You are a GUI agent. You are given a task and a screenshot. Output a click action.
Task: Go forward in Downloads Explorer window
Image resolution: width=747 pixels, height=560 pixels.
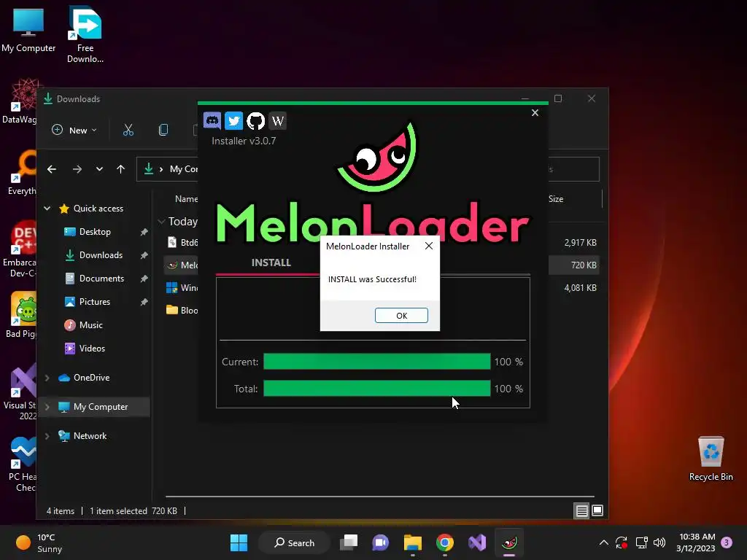[x=77, y=169]
